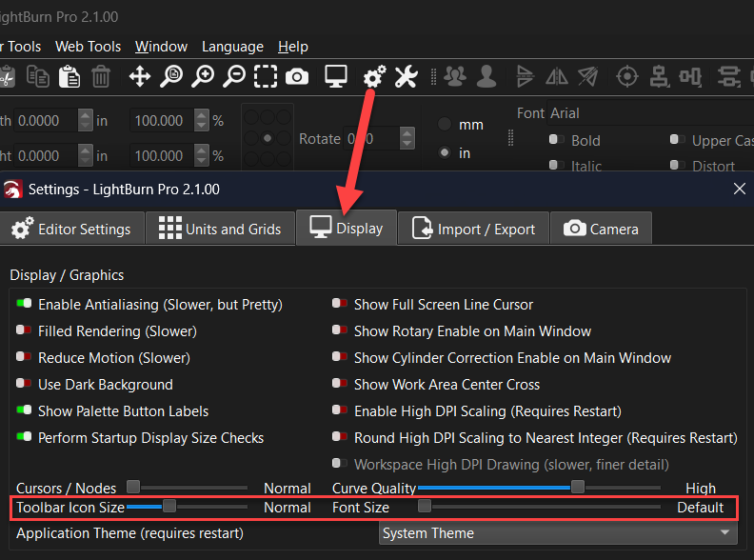
Task: Toggle Italic font switch
Action: click(x=556, y=165)
